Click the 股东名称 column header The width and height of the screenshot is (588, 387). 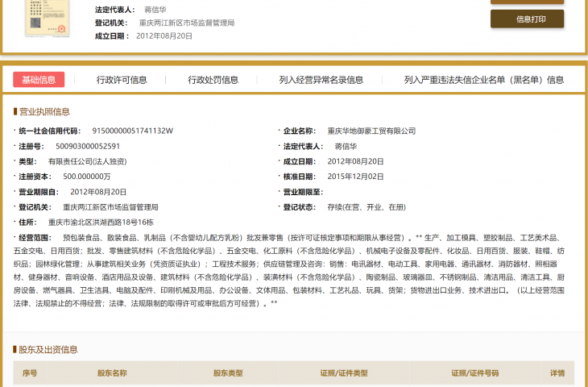pos(112,373)
